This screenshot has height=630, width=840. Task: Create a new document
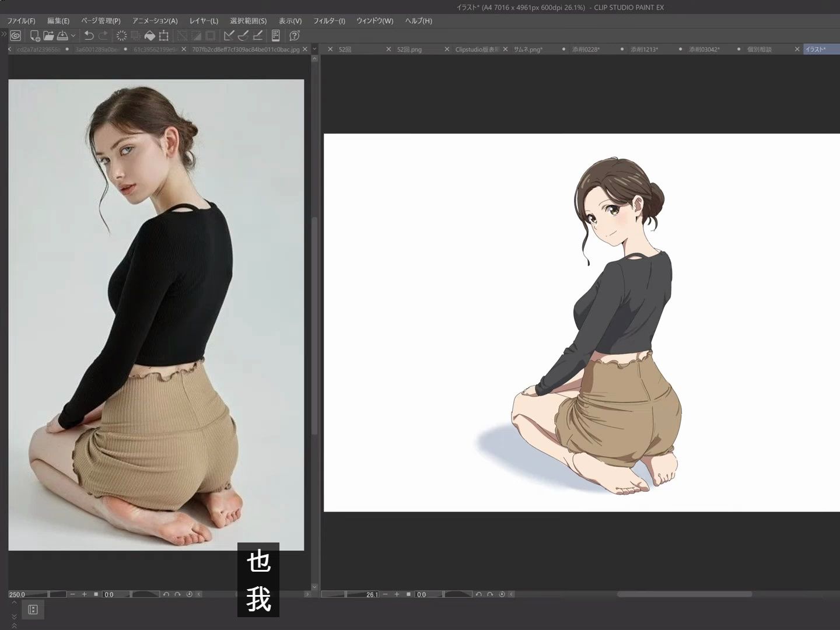coord(35,36)
